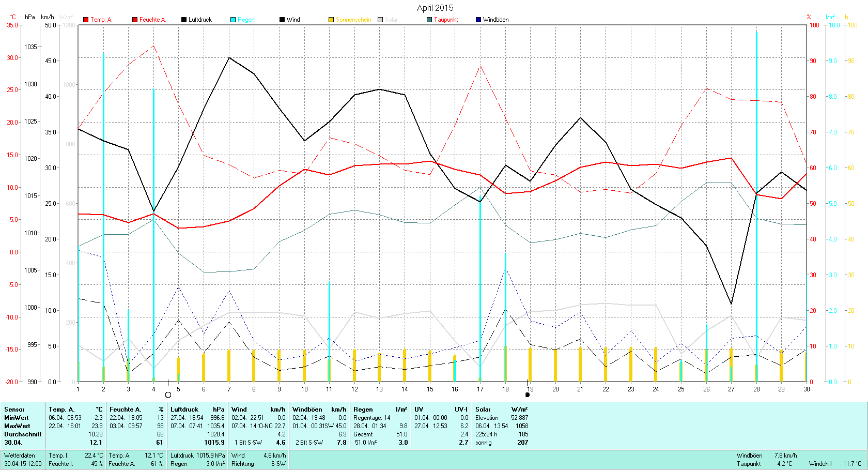Image resolution: width=868 pixels, height=470 pixels.
Task: Click the hPa axis unit label
Action: (x=30, y=17)
